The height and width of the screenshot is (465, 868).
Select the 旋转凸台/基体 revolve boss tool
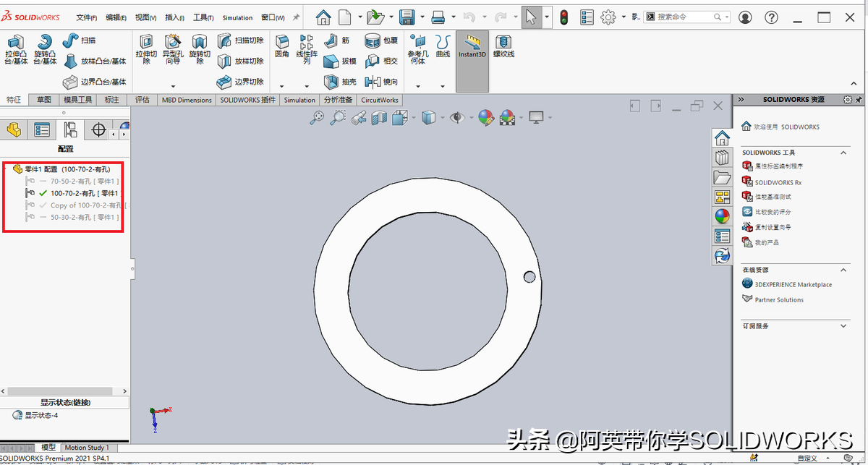pyautogui.click(x=45, y=50)
